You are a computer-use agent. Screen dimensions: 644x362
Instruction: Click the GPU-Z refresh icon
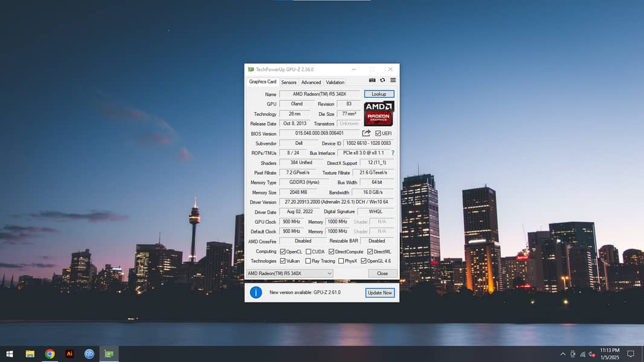[382, 80]
